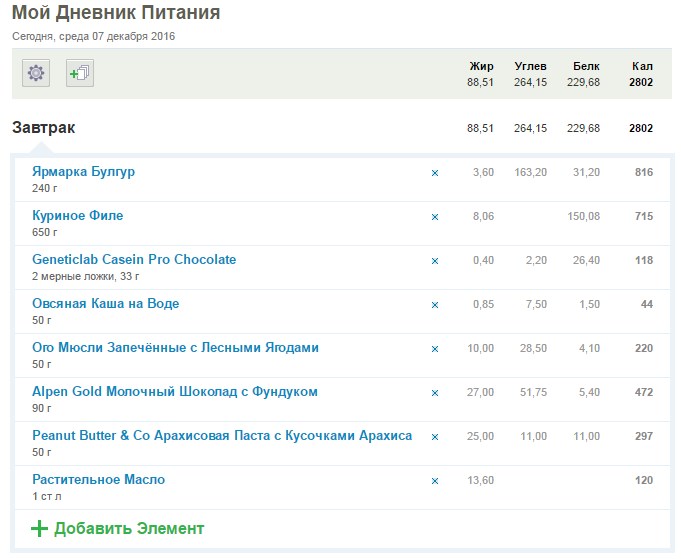
Task: Delete Alpen Gold chocolate entry via x
Action: (x=434, y=393)
